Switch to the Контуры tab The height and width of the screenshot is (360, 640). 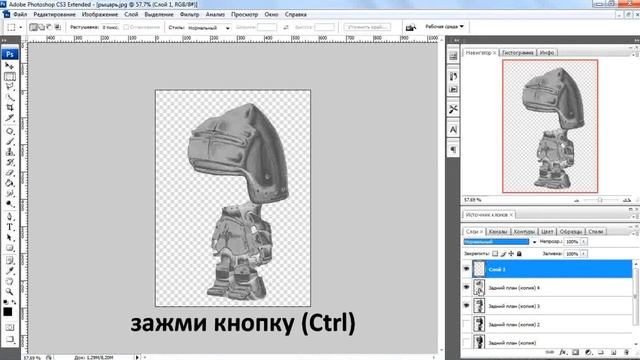(524, 231)
